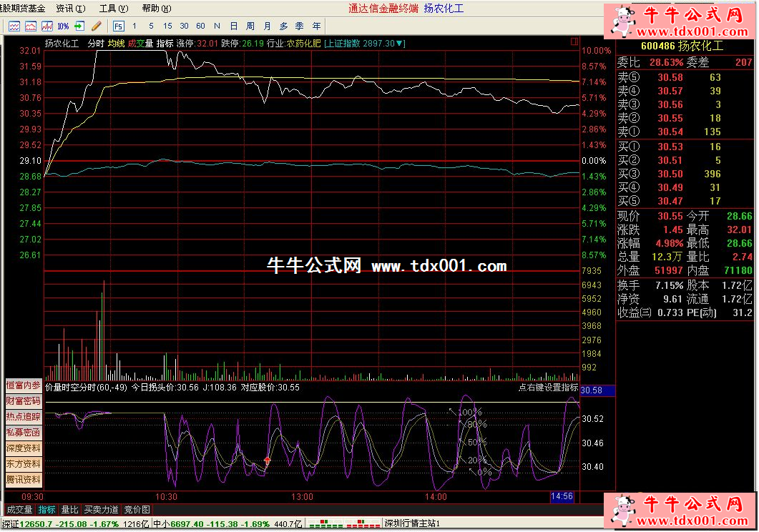Image resolution: width=759 pixels, height=532 pixels.
Task: Select the 60-minute period button
Action: point(200,26)
